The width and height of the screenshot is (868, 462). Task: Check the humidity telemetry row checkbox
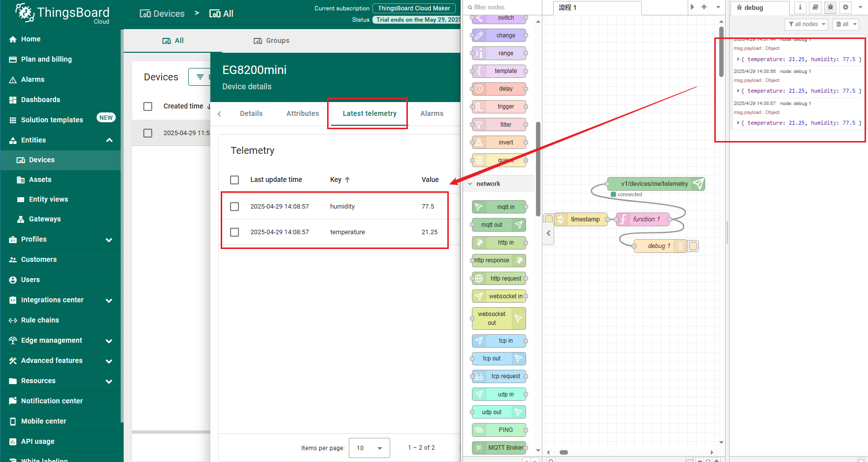tap(234, 207)
